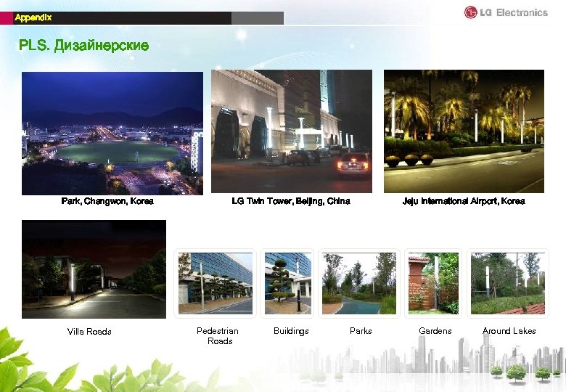Select the Buildings thumbnail image
566x392 pixels.
[x=288, y=283]
